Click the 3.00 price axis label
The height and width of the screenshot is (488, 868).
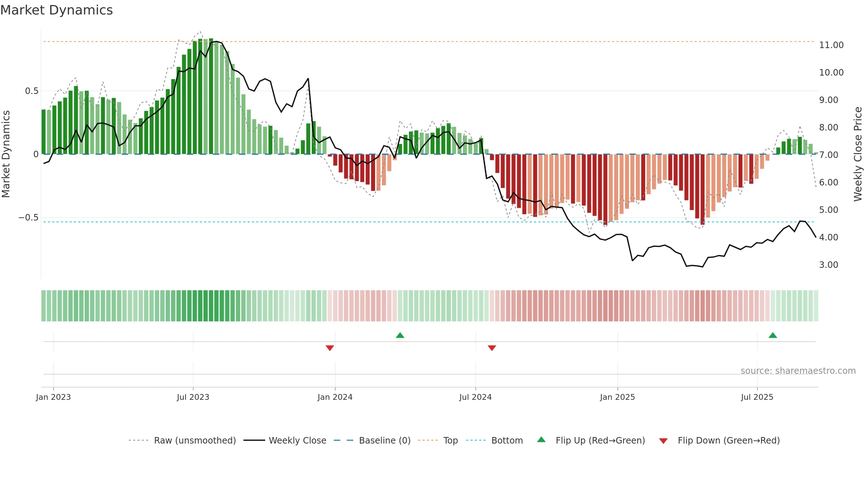pos(829,265)
